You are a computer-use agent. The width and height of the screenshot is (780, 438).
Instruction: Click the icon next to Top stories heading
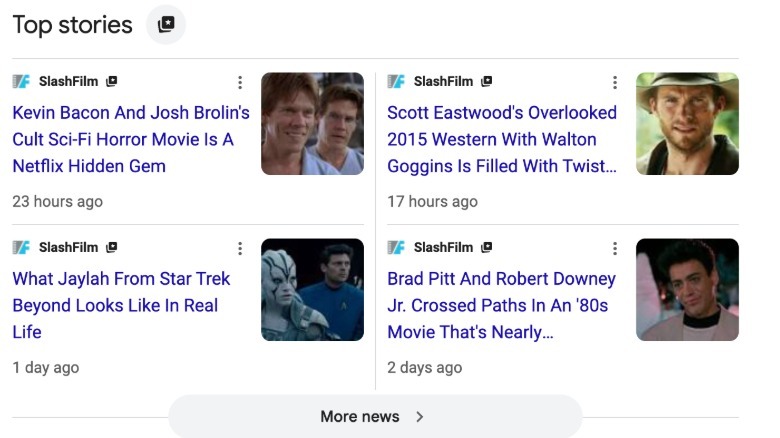tap(166, 25)
